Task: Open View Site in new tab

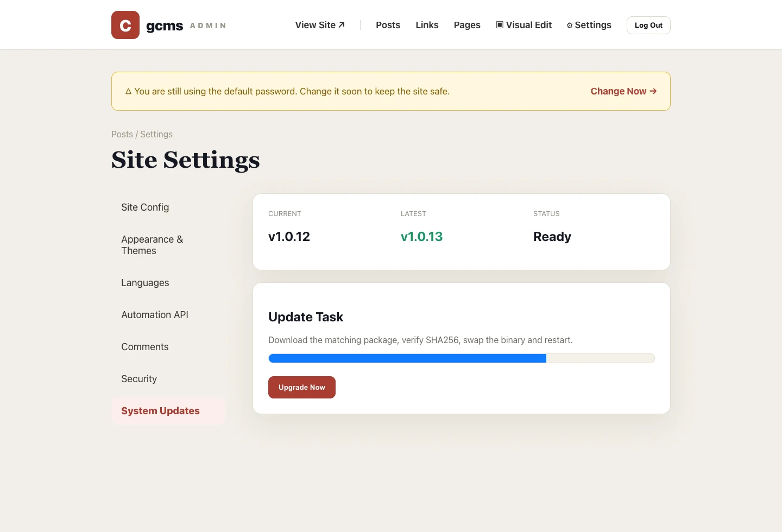Action: point(320,25)
